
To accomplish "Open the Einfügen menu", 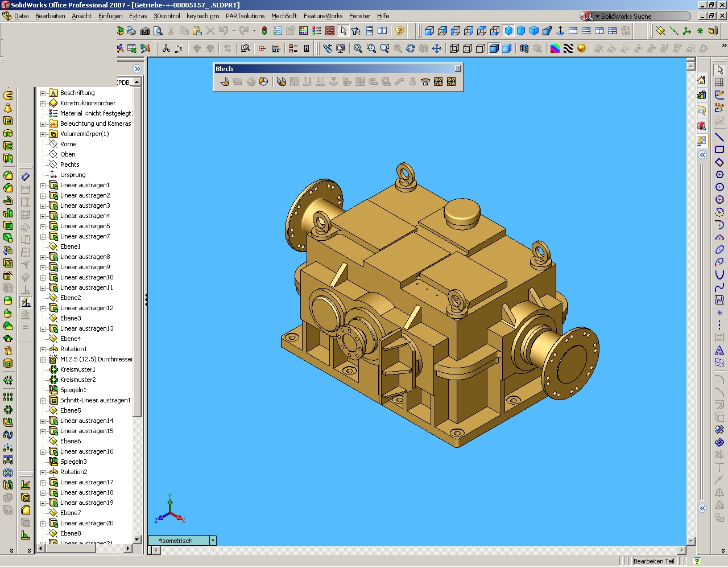I will pos(110,16).
